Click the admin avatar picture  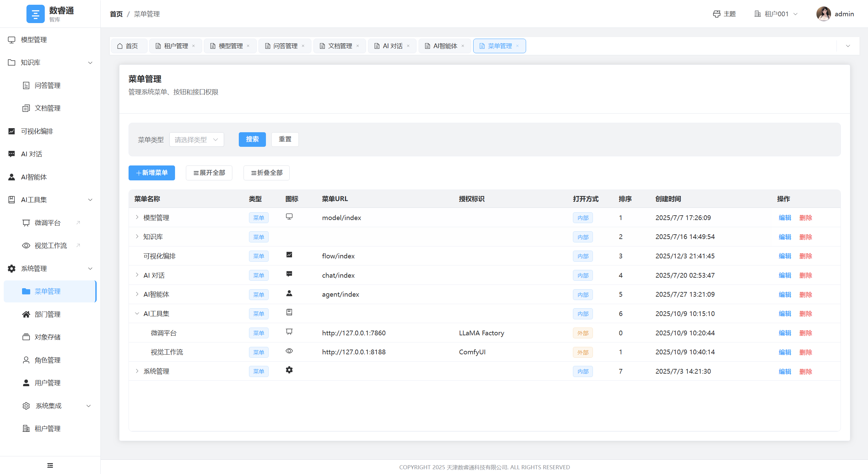pos(823,14)
